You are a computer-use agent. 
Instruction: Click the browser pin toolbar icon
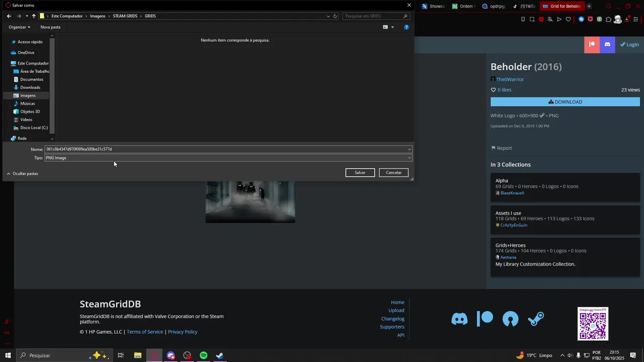523,20
